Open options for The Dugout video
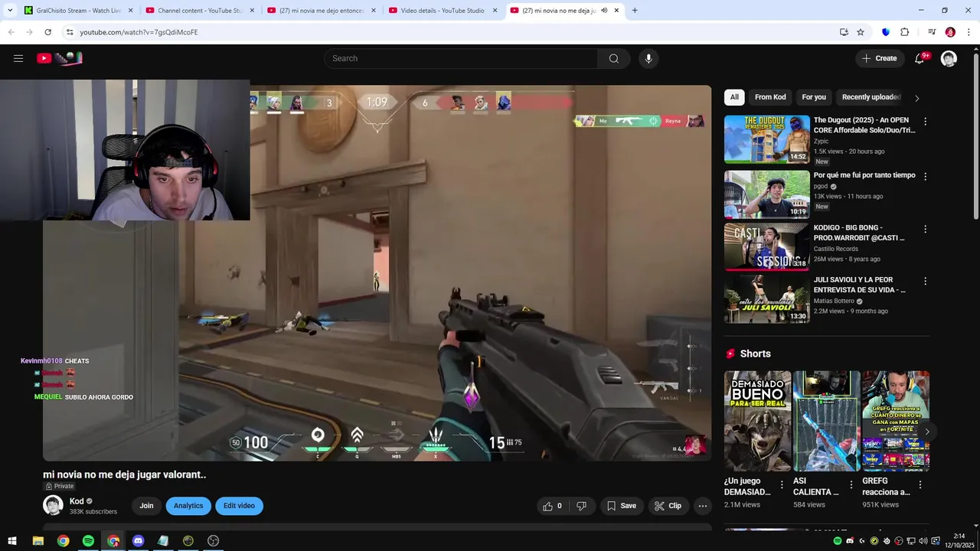Image resolution: width=980 pixels, height=551 pixels. point(925,122)
